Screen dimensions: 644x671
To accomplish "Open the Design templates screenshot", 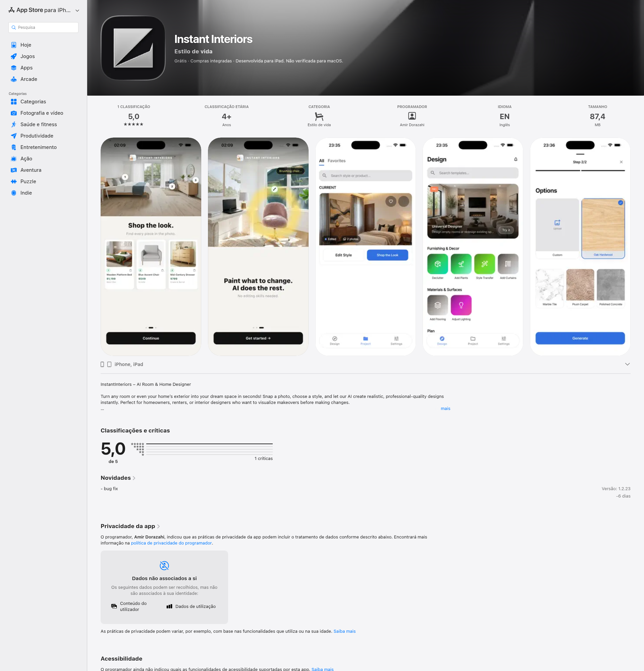I will 473,247.
